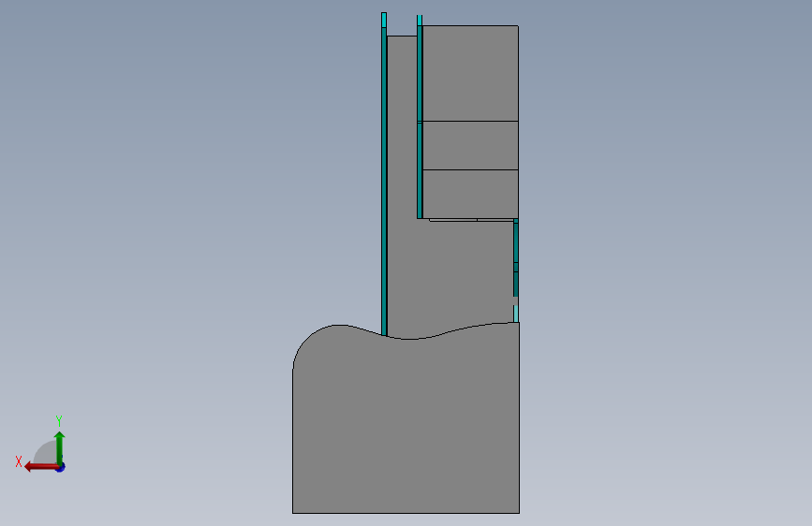Image resolution: width=812 pixels, height=526 pixels.
Task: Select the short teal strip on right edge
Action: click(516, 257)
